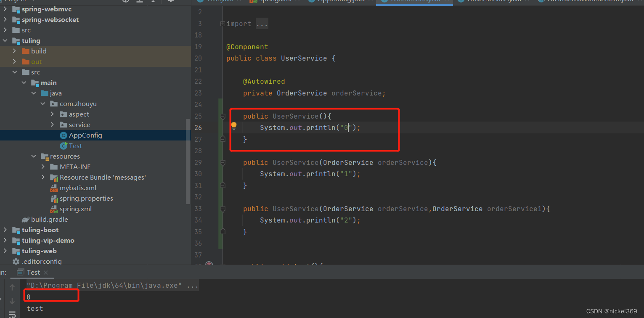Expand the tuling-boot module chevron

pyautogui.click(x=5, y=230)
